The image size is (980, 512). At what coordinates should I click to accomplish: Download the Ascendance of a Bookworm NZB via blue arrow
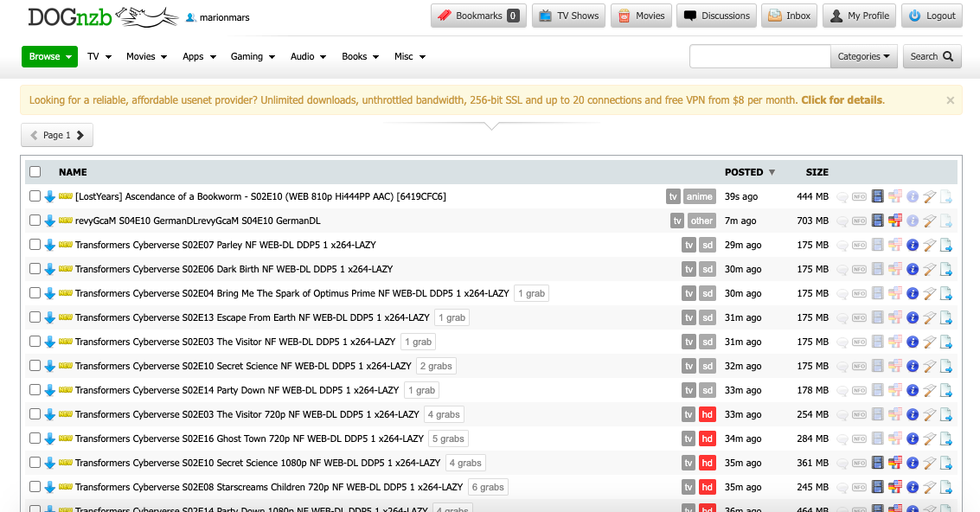point(49,196)
